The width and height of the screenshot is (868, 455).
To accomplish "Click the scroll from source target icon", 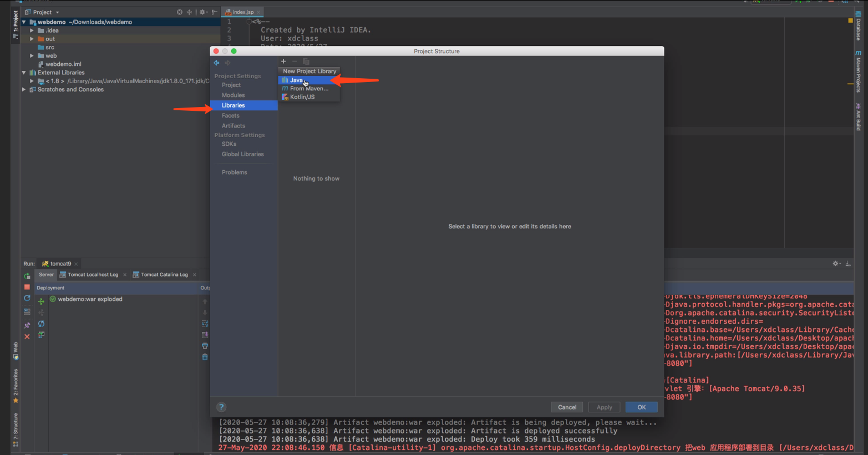I will [x=180, y=12].
